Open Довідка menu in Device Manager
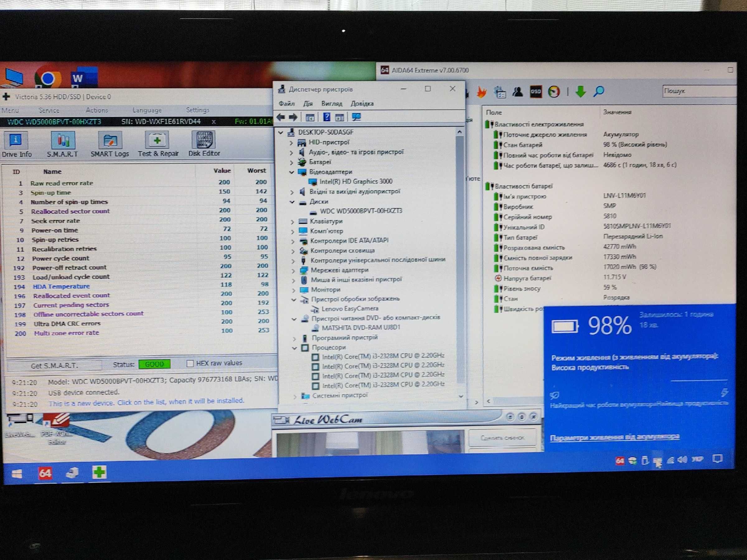 pyautogui.click(x=362, y=104)
